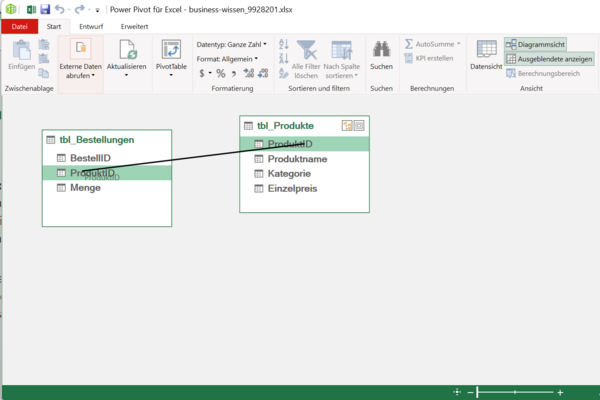Image resolution: width=600 pixels, height=400 pixels.
Task: Click Alle Filter löschen icon
Action: 306,50
